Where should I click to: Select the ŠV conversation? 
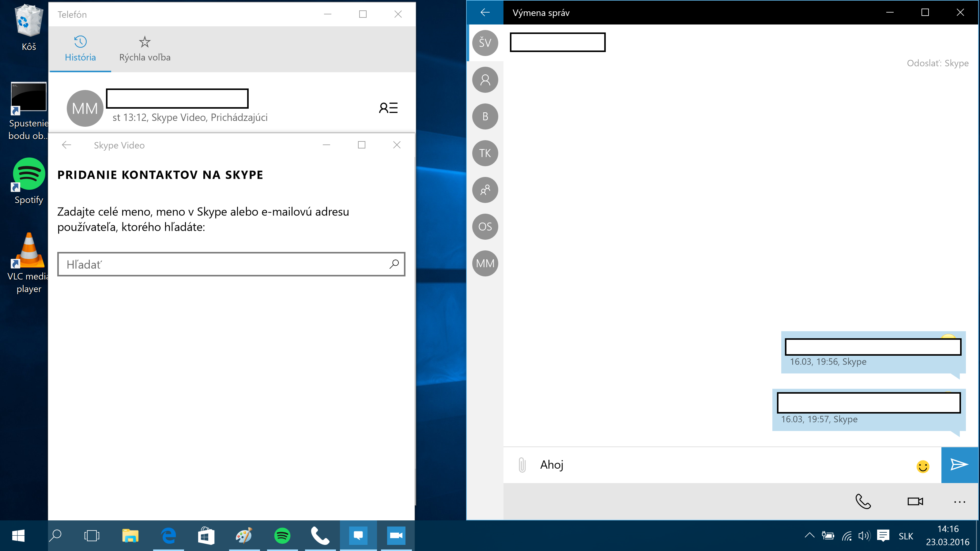coord(485,43)
